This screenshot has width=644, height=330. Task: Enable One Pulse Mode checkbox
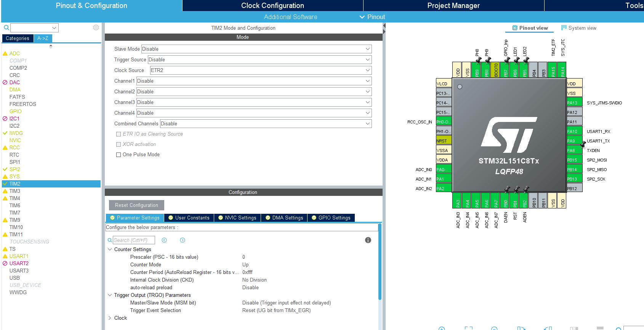click(x=119, y=155)
